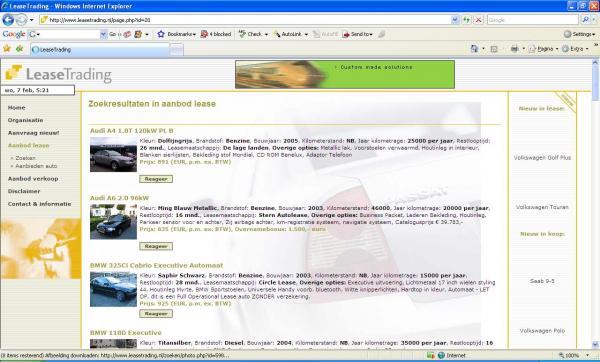
Task: Click the red Stop loading icon
Action: point(478,20)
